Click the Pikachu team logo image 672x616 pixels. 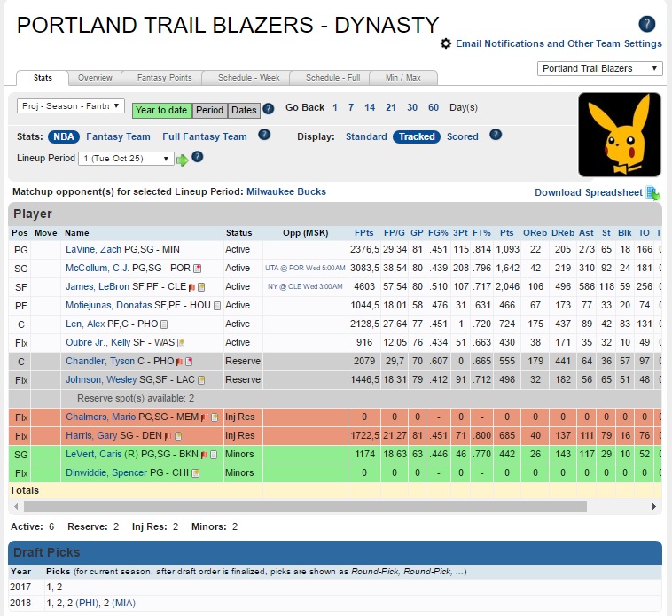620,135
